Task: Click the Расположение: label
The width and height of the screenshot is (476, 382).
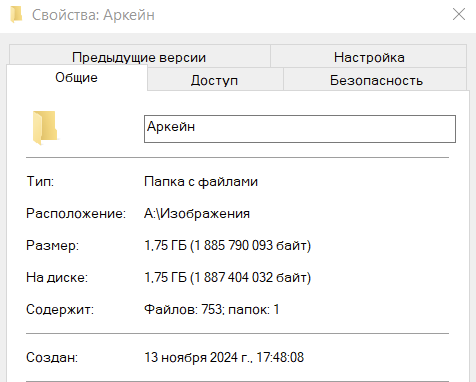Action: click(x=76, y=214)
